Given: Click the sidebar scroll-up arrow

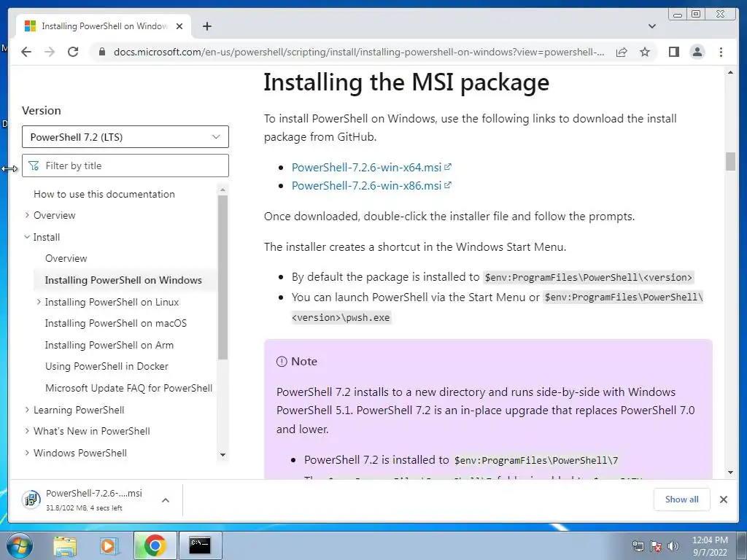Looking at the screenshot, I should [222, 190].
